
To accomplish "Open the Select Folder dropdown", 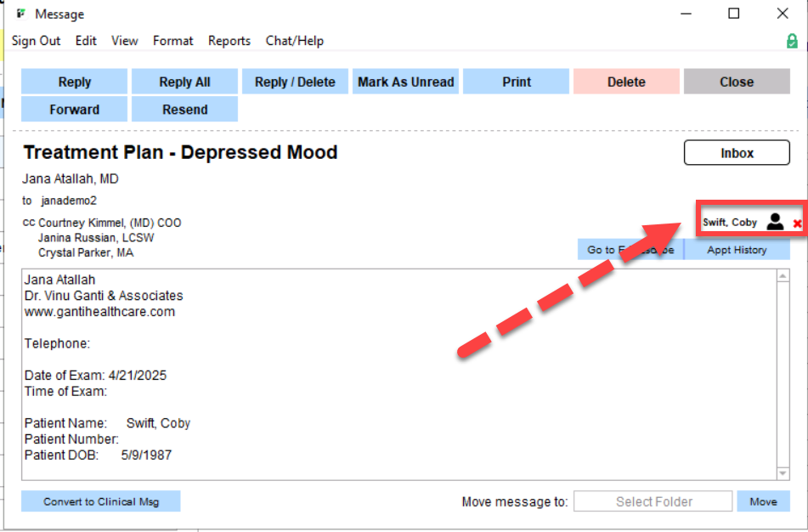I will point(653,501).
